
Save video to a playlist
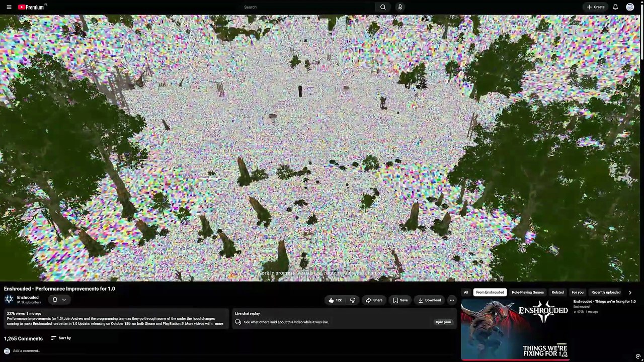400,300
